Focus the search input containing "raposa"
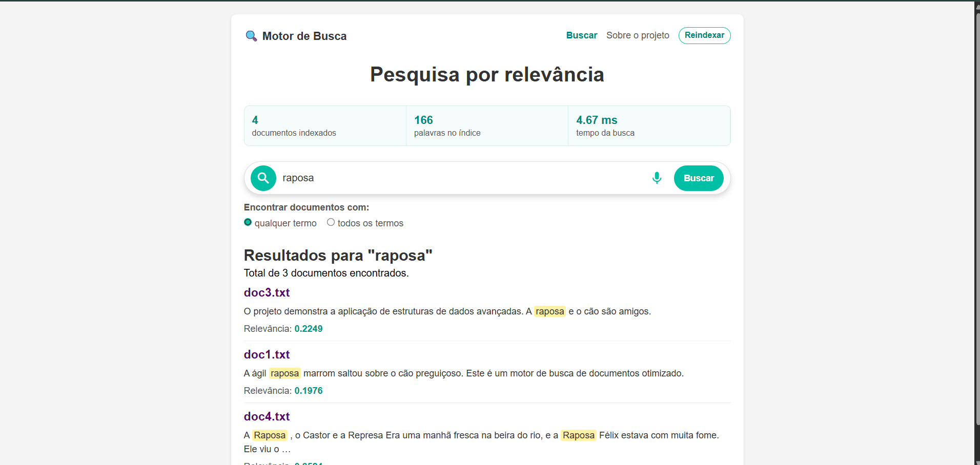980x465 pixels. coord(461,178)
